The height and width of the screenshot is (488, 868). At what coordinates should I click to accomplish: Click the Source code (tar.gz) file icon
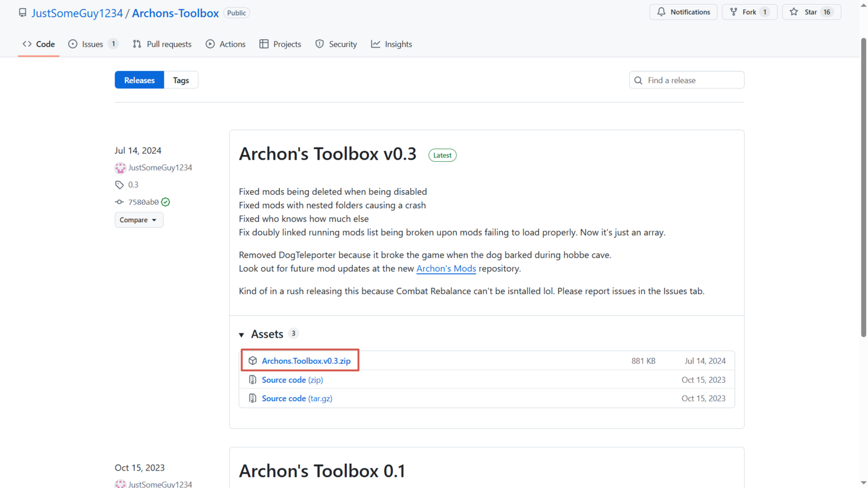[253, 398]
